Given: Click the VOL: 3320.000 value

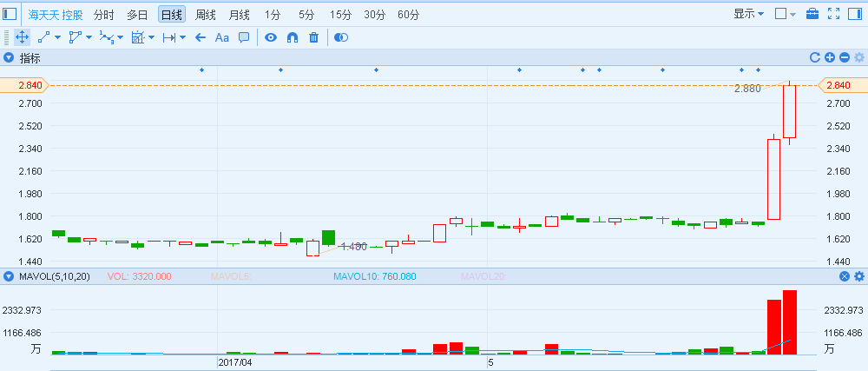Looking at the screenshot, I should click(x=140, y=276).
